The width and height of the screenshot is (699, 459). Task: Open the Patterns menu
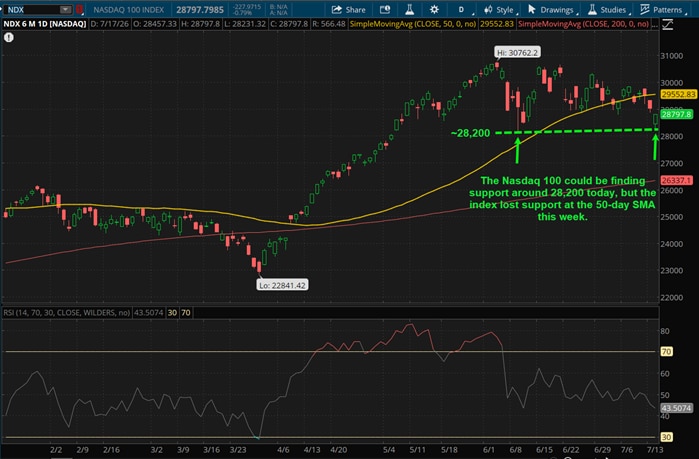(663, 9)
